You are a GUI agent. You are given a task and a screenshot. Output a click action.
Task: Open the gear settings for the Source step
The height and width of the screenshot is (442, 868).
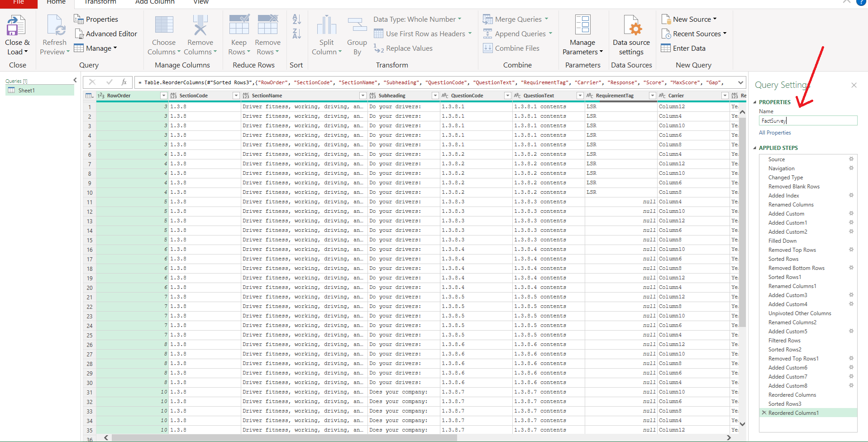point(851,159)
